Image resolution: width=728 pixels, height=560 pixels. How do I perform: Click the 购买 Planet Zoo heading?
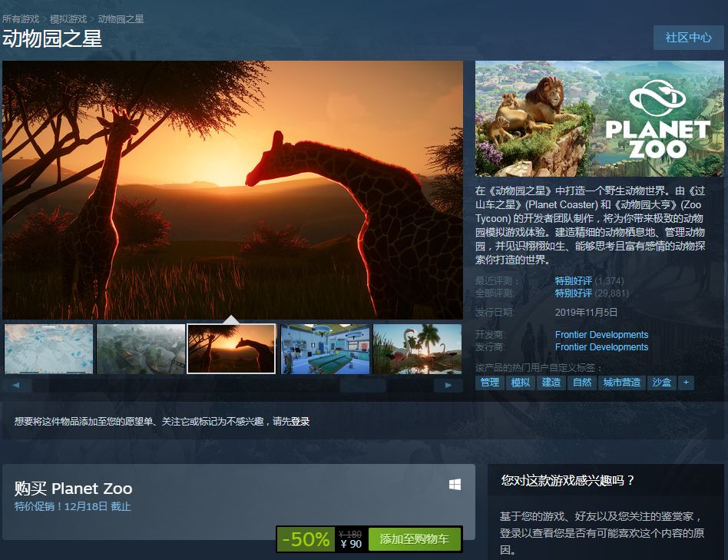pyautogui.click(x=74, y=489)
